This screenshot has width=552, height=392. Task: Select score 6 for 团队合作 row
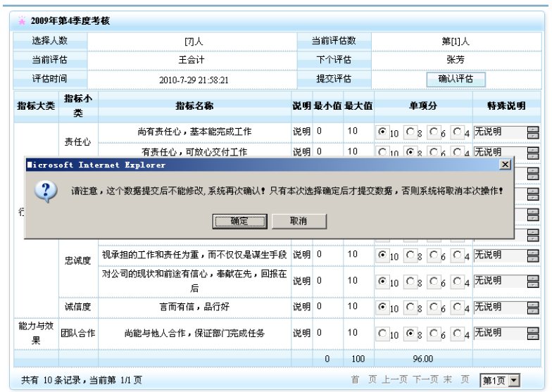(x=434, y=333)
